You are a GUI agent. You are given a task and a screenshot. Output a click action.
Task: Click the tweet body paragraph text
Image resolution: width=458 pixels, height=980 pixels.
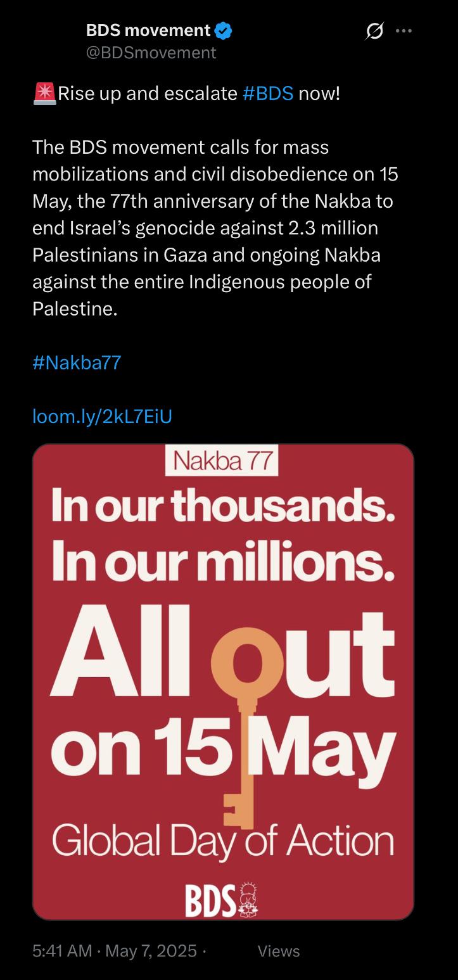click(215, 229)
